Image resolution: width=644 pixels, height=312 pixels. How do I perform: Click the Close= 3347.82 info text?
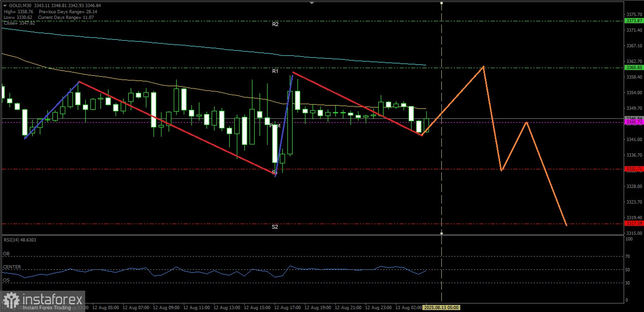coord(19,23)
